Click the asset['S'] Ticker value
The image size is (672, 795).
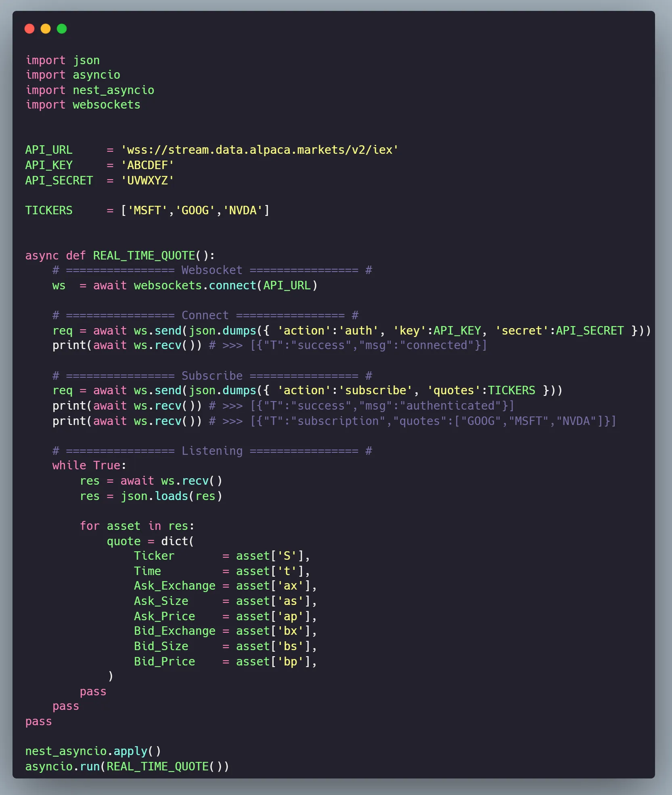coord(272,556)
